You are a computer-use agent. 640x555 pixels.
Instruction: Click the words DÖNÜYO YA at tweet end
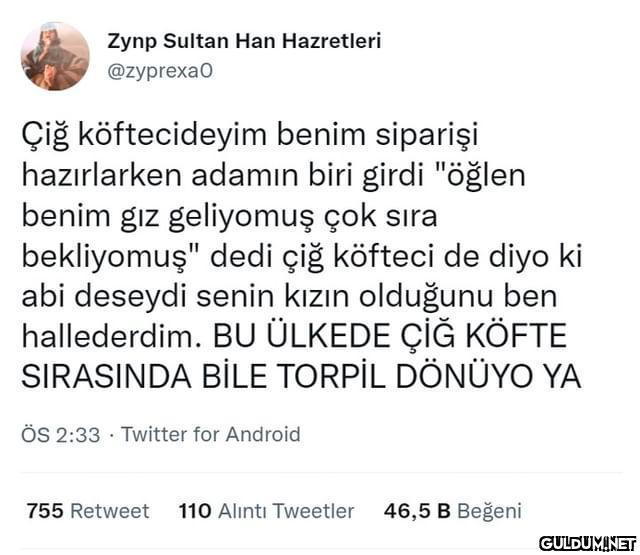click(488, 375)
